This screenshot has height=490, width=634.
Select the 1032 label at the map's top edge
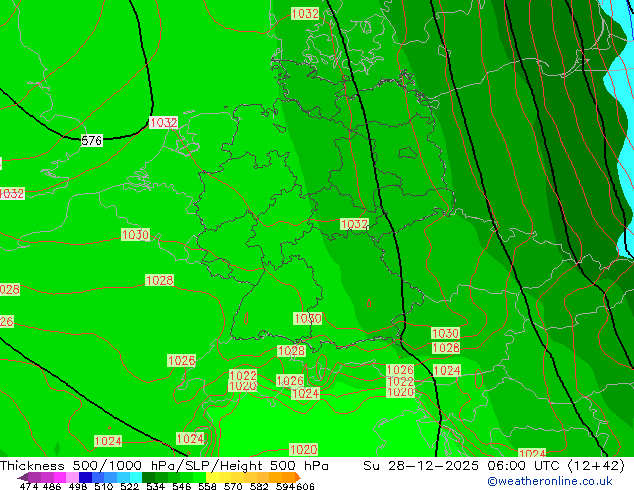[x=305, y=13]
